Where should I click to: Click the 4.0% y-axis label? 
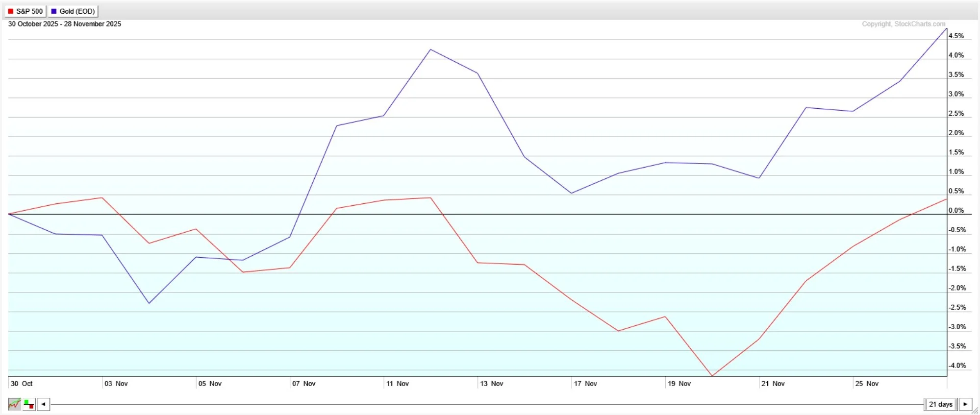click(x=956, y=55)
